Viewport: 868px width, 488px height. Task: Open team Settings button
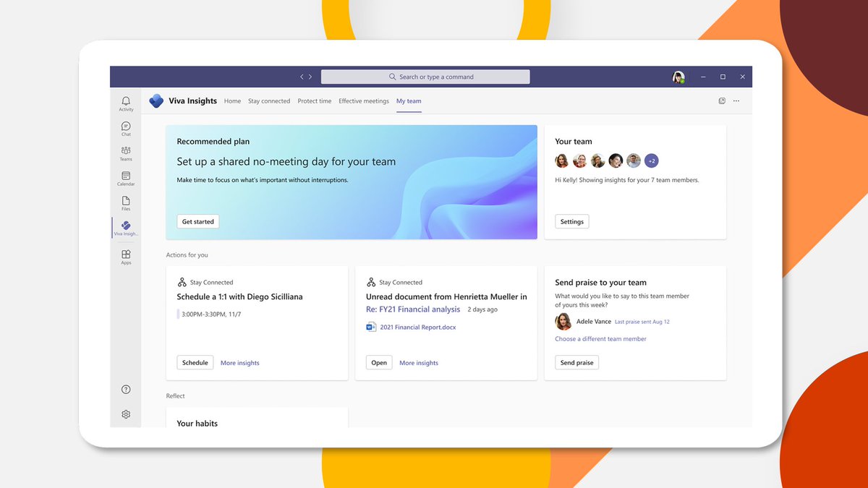coord(572,222)
